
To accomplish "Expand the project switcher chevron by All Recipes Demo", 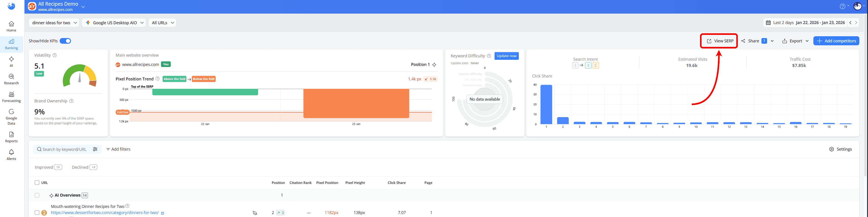I will pos(83,7).
